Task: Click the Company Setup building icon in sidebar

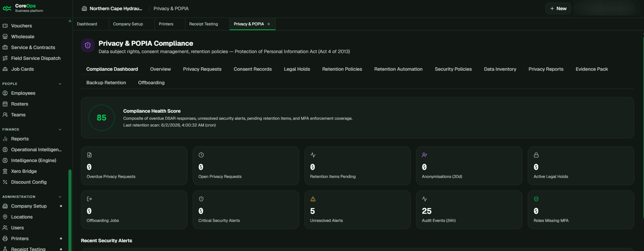Action: pos(5,206)
